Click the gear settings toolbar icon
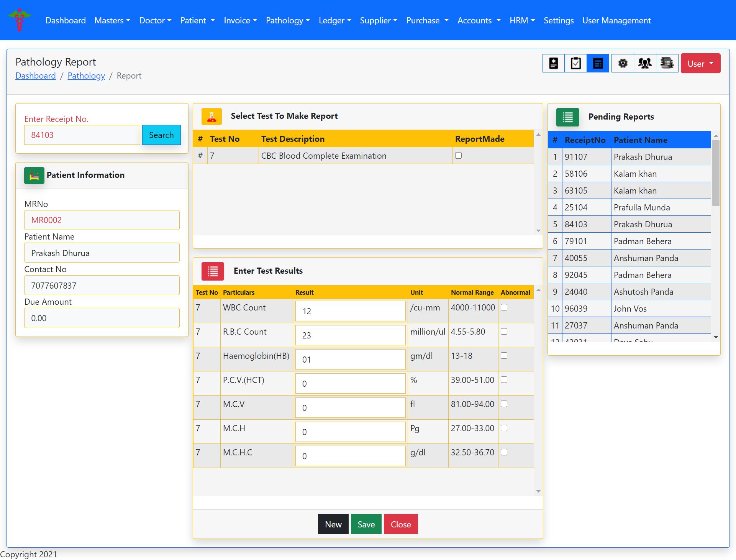This screenshot has height=560, width=736. [x=623, y=63]
